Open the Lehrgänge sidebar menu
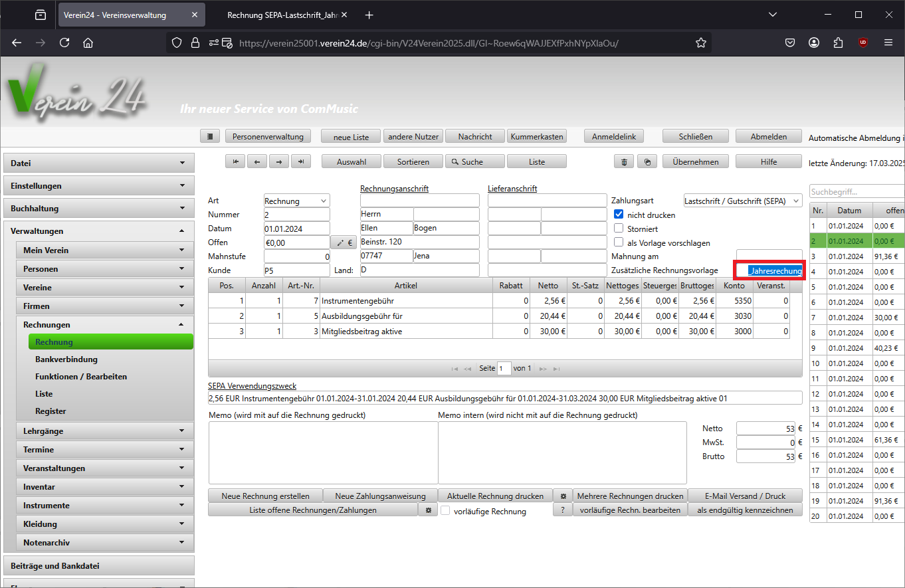This screenshot has width=905, height=588. tap(104, 431)
